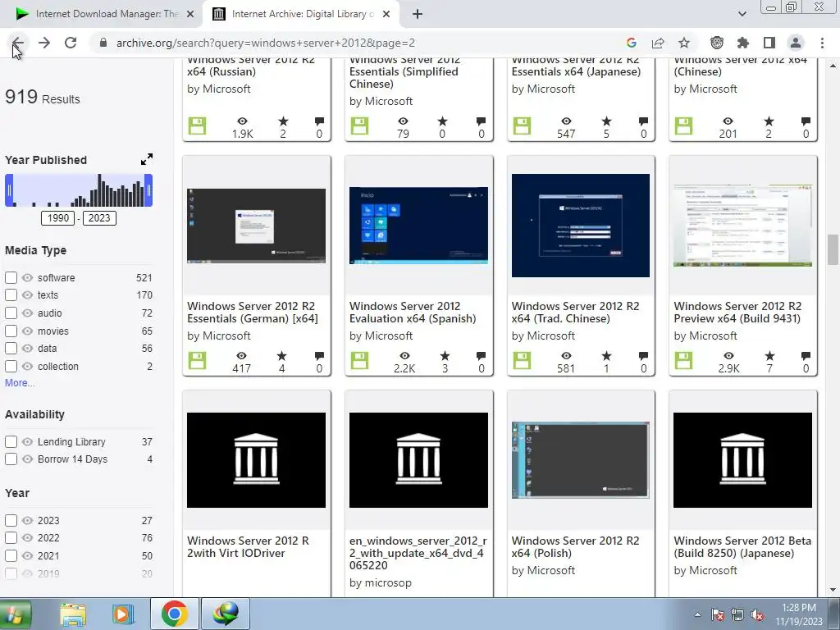Open the Windows Server 2012 R 2with Virt IODriver thumbnail
The width and height of the screenshot is (840, 630).
(256, 460)
